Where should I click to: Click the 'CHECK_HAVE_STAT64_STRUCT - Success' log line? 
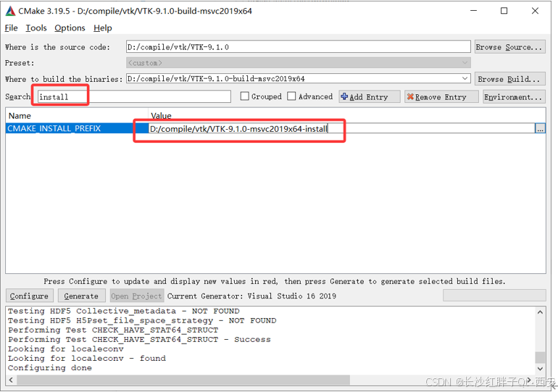click(x=139, y=339)
